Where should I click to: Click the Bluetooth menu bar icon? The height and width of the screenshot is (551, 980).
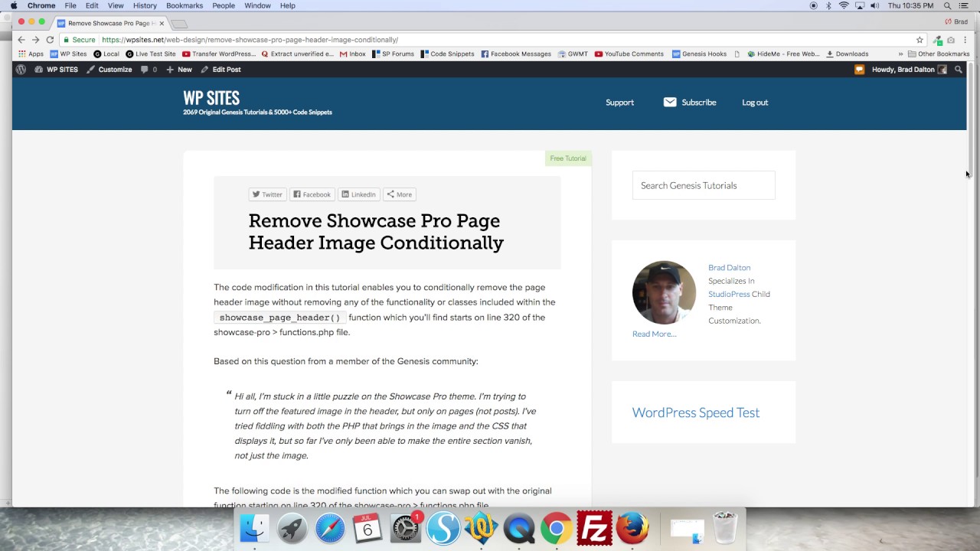(x=828, y=5)
